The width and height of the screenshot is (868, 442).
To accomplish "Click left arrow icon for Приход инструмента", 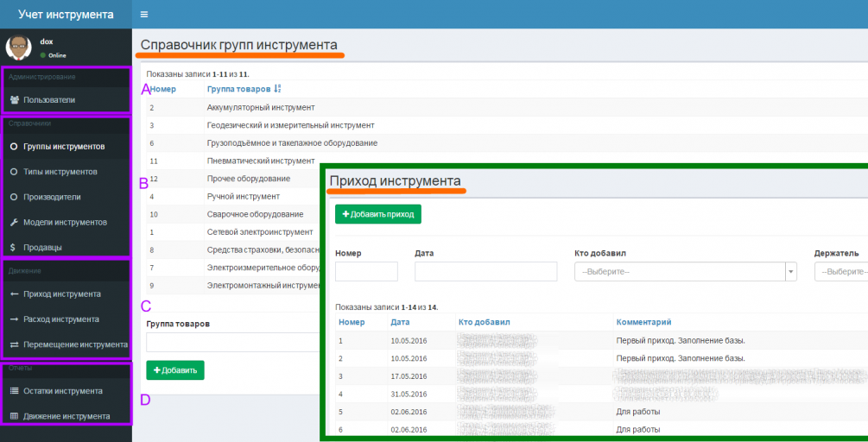I will click(x=15, y=294).
